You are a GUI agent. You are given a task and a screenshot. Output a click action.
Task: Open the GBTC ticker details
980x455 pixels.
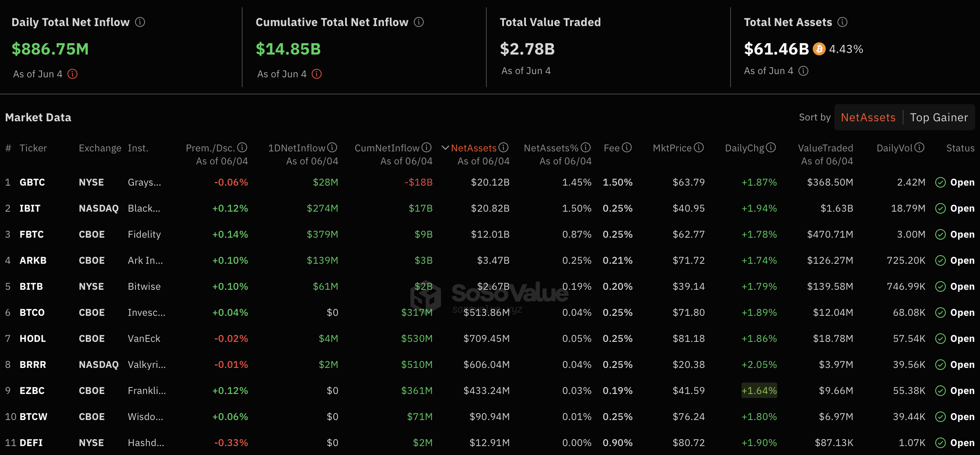(x=32, y=182)
